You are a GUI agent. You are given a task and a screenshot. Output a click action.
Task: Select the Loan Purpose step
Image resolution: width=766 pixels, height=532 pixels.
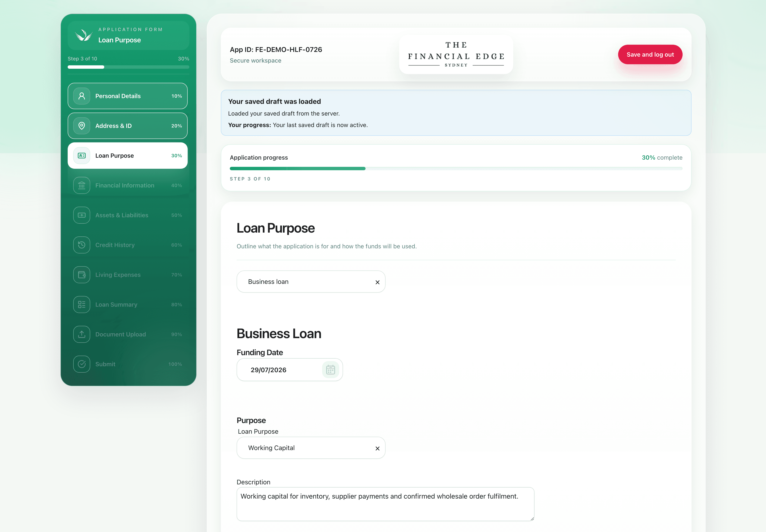128,156
